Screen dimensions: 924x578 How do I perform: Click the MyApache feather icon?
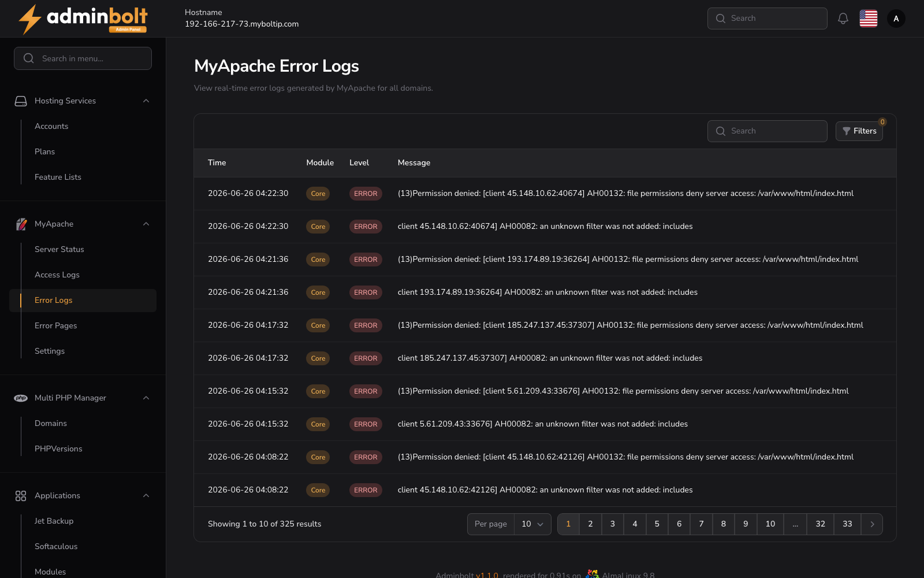(21, 224)
